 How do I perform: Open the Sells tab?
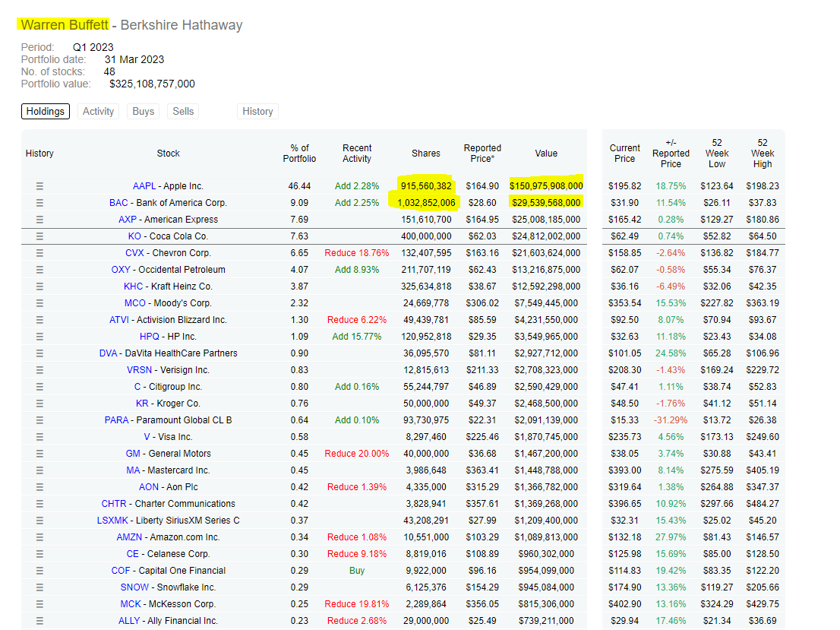[183, 112]
